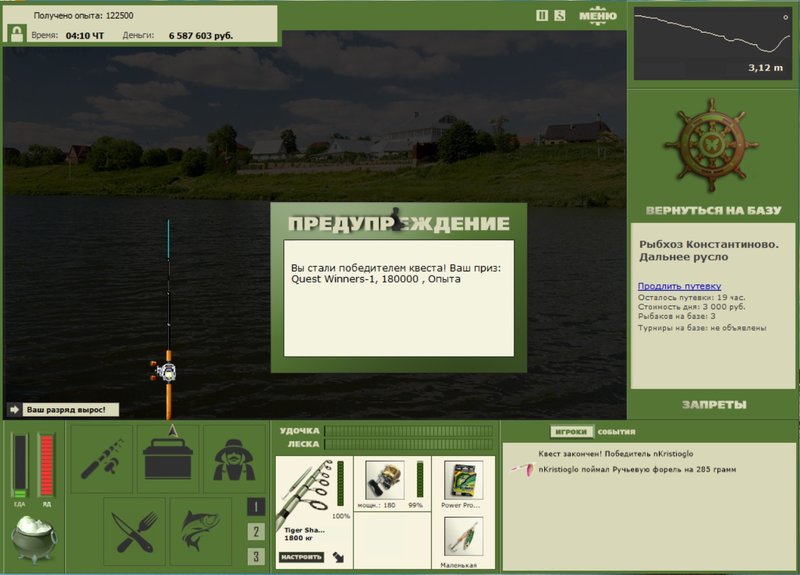Switch to tackle slot 2
The height and width of the screenshot is (575, 800).
256,532
